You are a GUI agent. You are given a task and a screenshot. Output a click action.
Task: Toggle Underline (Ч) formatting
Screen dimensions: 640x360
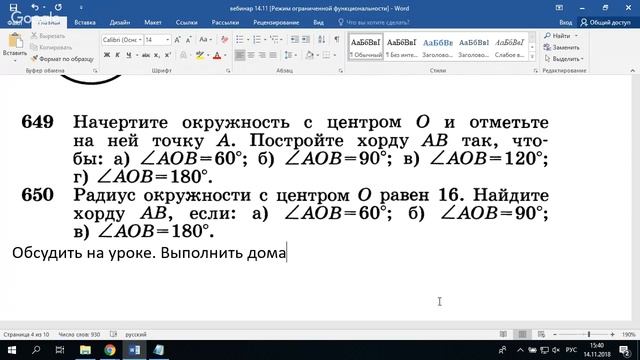coord(129,55)
